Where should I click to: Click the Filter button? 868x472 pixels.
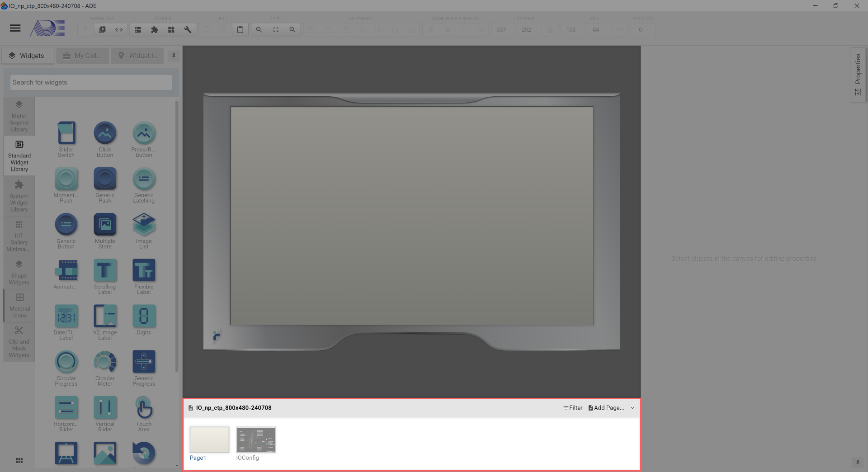click(573, 408)
